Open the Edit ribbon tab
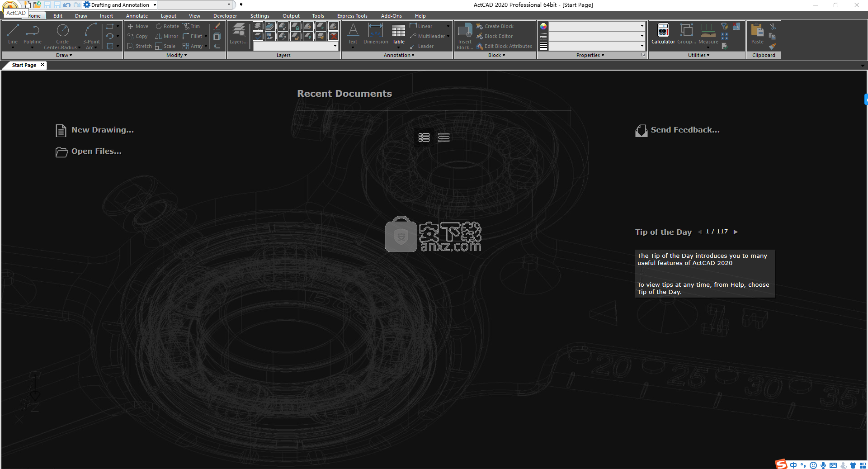This screenshot has width=868, height=469. pos(58,16)
